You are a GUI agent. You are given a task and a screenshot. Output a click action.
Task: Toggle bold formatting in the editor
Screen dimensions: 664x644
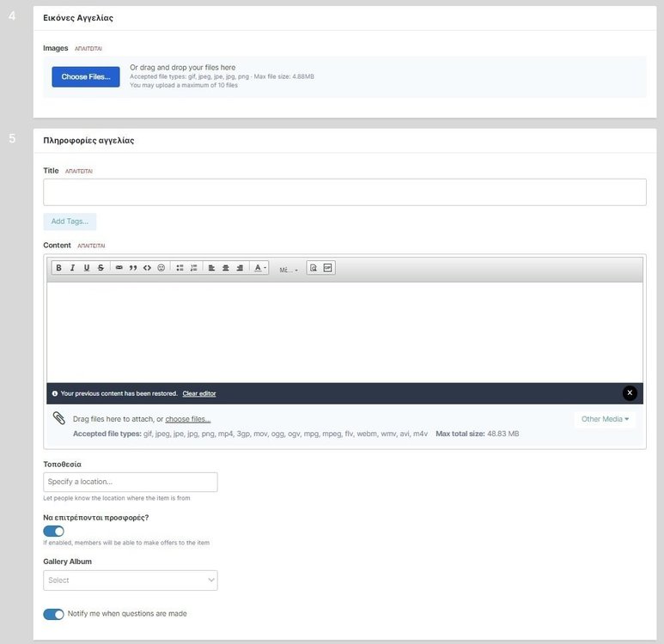tap(58, 268)
